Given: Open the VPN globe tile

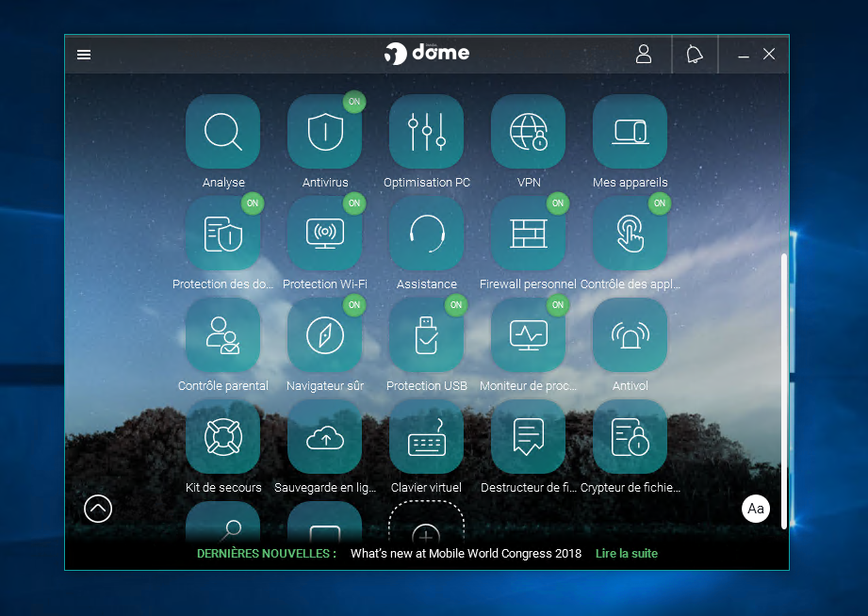Looking at the screenshot, I should pos(528,131).
